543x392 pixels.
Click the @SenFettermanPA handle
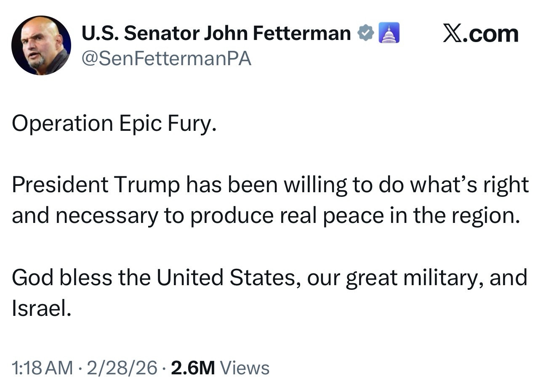point(166,59)
